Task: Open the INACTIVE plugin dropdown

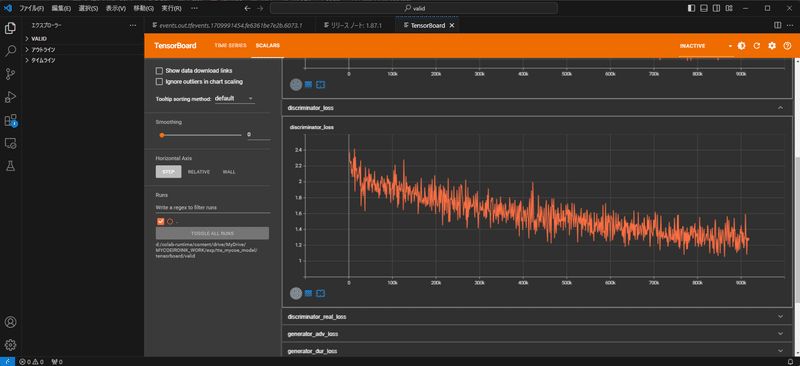Action: [x=706, y=46]
